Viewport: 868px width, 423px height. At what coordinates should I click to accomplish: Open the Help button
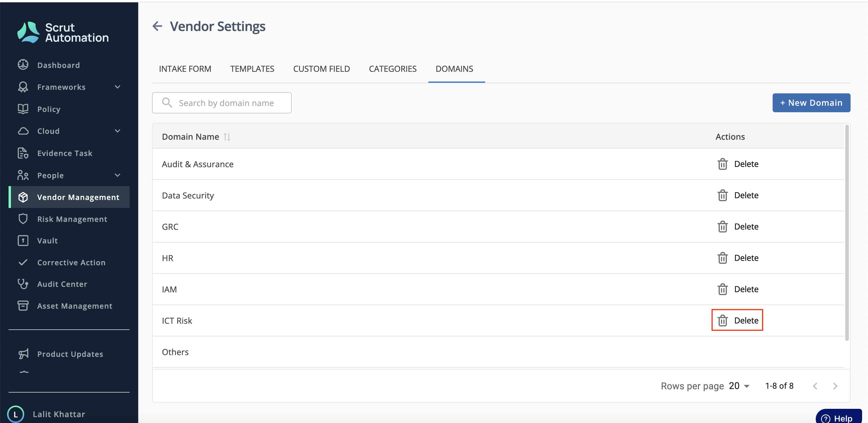839,417
